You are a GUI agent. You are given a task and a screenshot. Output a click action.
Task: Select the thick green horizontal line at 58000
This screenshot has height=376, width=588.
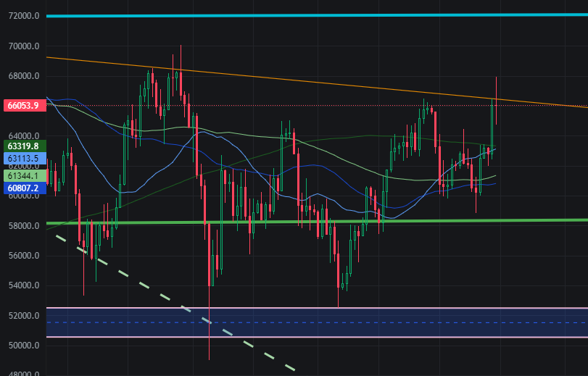317,222
